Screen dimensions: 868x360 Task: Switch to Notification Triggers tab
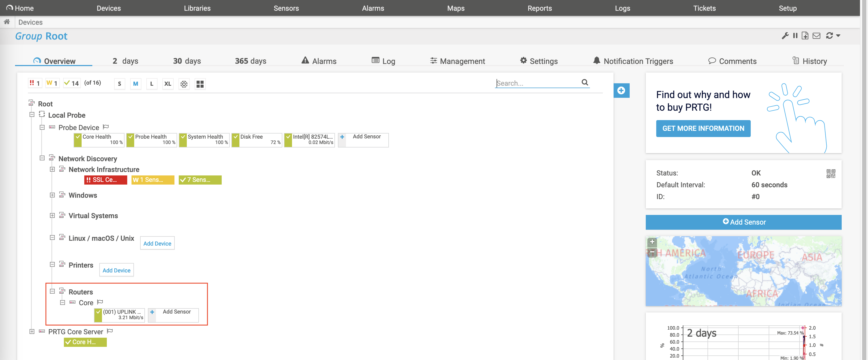633,61
